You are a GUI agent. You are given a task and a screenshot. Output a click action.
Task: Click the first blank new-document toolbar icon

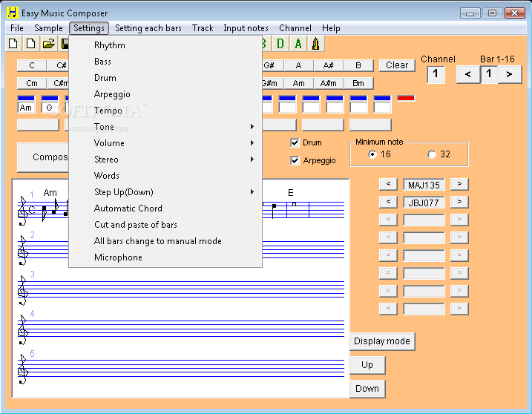click(13, 44)
